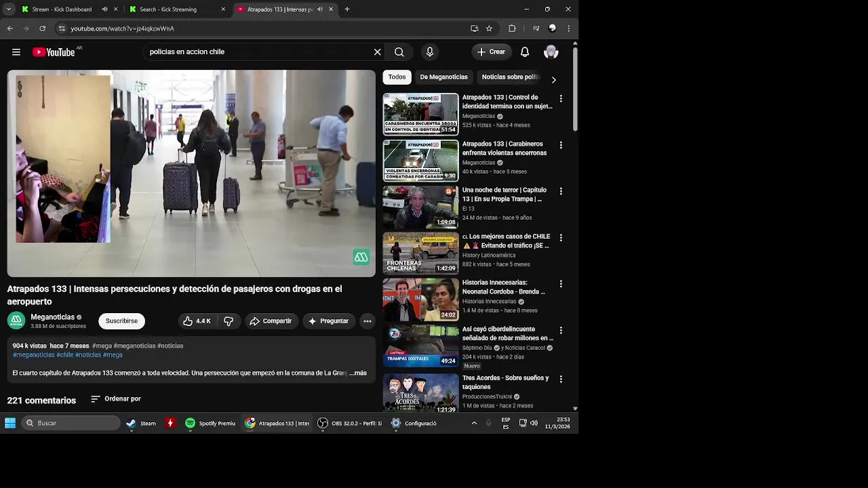The image size is (868, 488).
Task: Open more actions ellipsis under video
Action: [367, 321]
